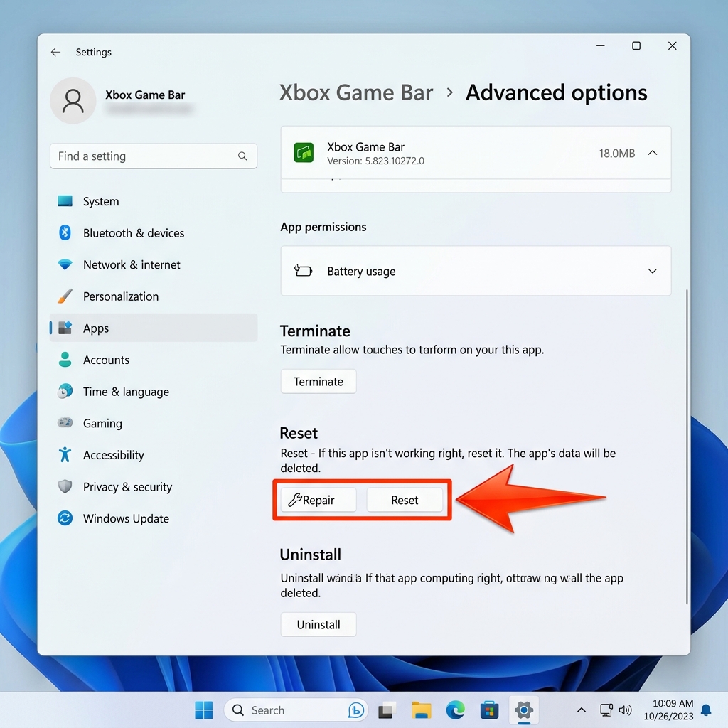The width and height of the screenshot is (728, 728).
Task: Select Accounts in the sidebar
Action: coord(154,359)
